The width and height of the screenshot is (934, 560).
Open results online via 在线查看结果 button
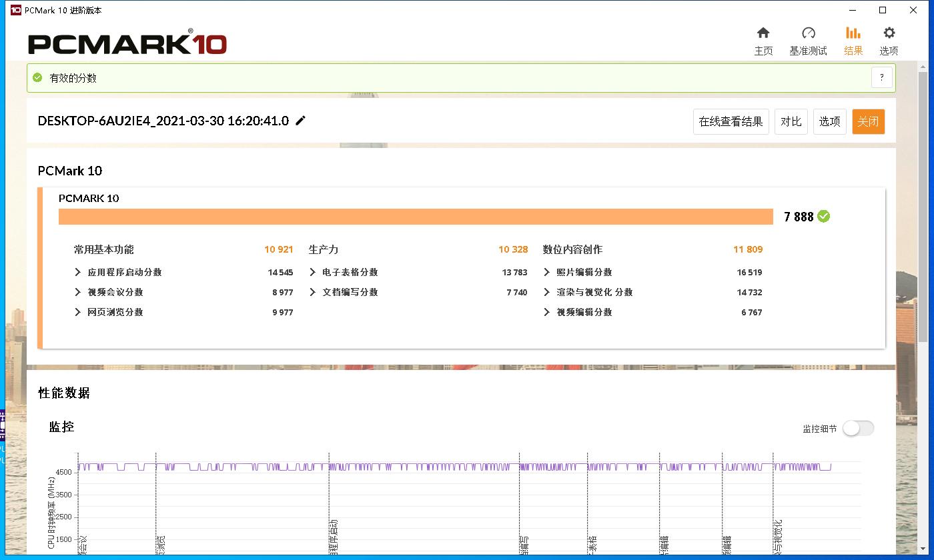point(731,121)
